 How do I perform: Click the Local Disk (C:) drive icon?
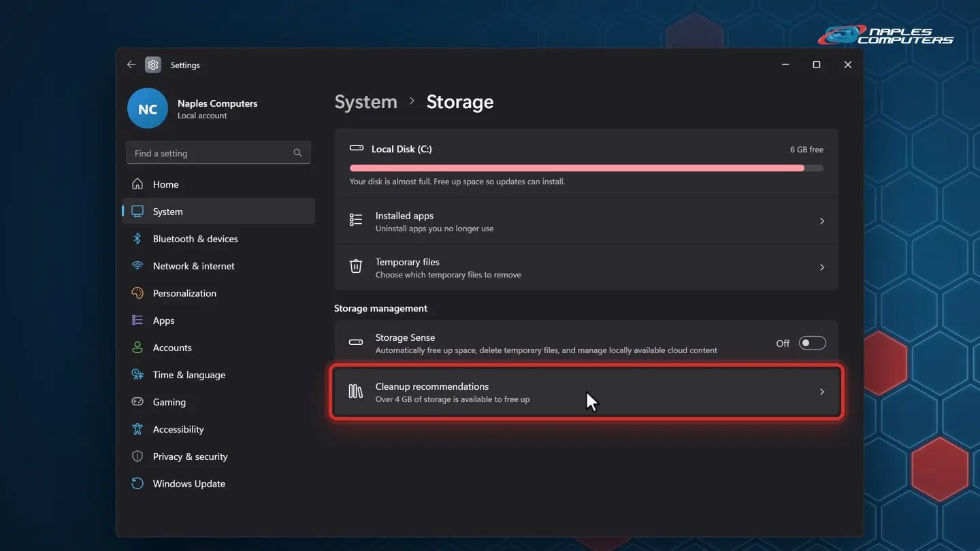(357, 148)
